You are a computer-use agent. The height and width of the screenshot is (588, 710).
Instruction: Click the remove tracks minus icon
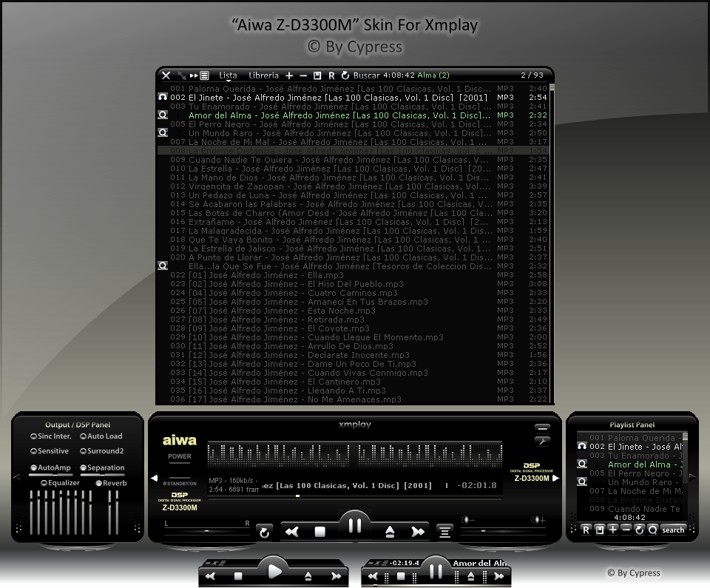[302, 75]
